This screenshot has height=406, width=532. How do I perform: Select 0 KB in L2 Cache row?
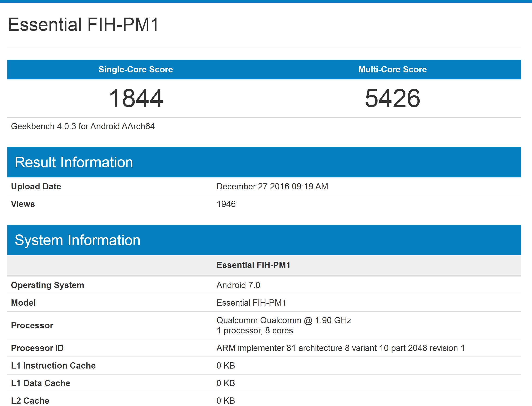(226, 401)
